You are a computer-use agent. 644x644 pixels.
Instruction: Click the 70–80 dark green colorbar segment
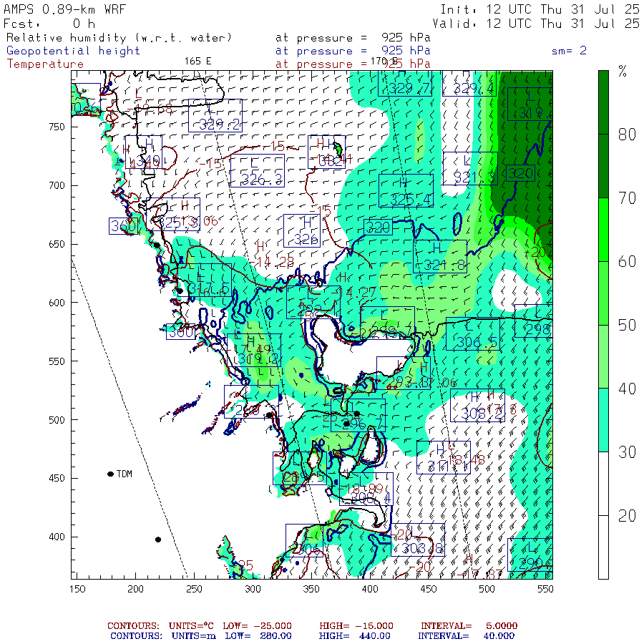603,166
